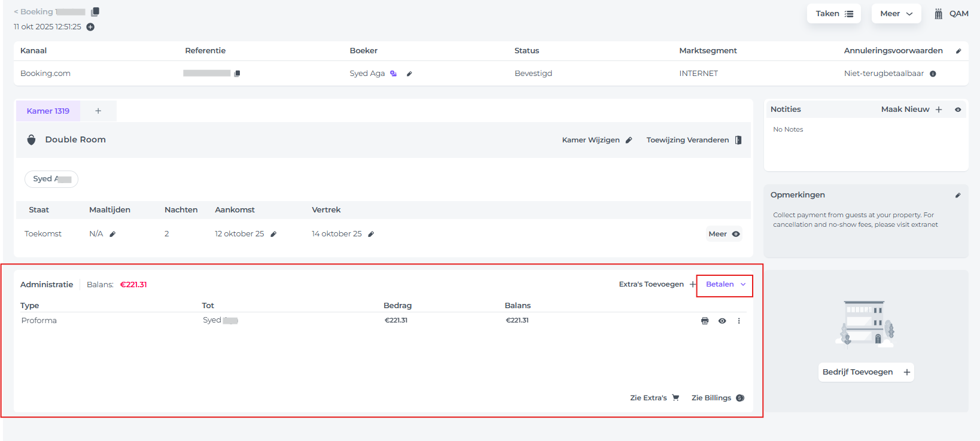Edit the cancellation conditions with the pencil icon
Screen dimensions: 980x441
tap(958, 51)
